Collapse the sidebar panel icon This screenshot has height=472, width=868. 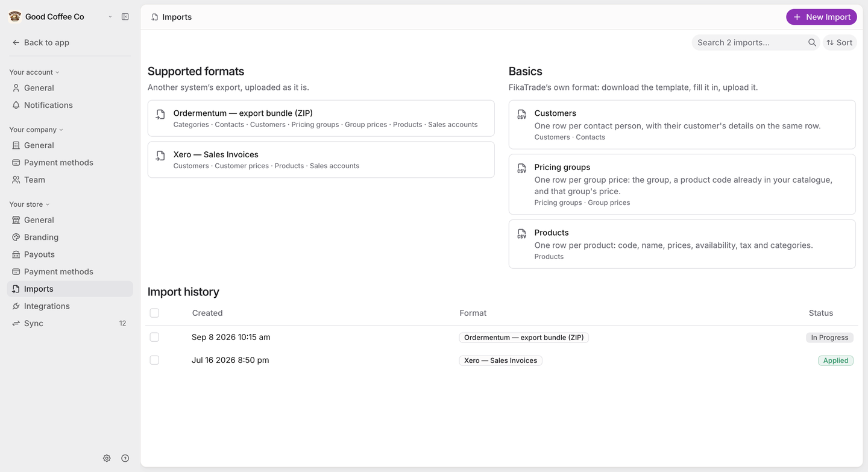click(125, 17)
